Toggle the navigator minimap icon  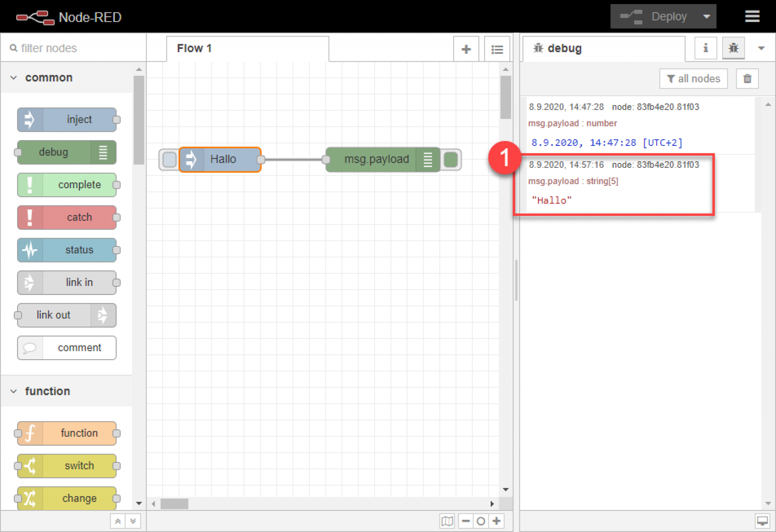[x=447, y=521]
